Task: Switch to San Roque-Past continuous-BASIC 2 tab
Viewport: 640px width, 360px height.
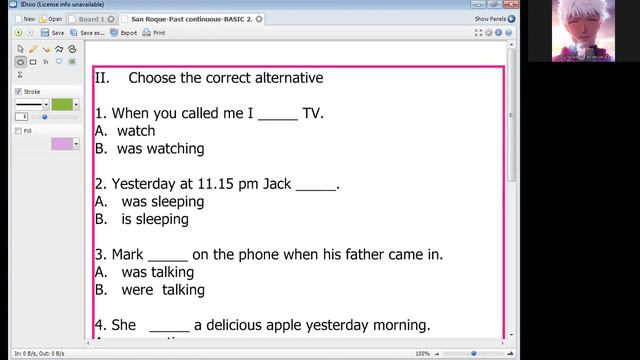Action: tap(192, 19)
